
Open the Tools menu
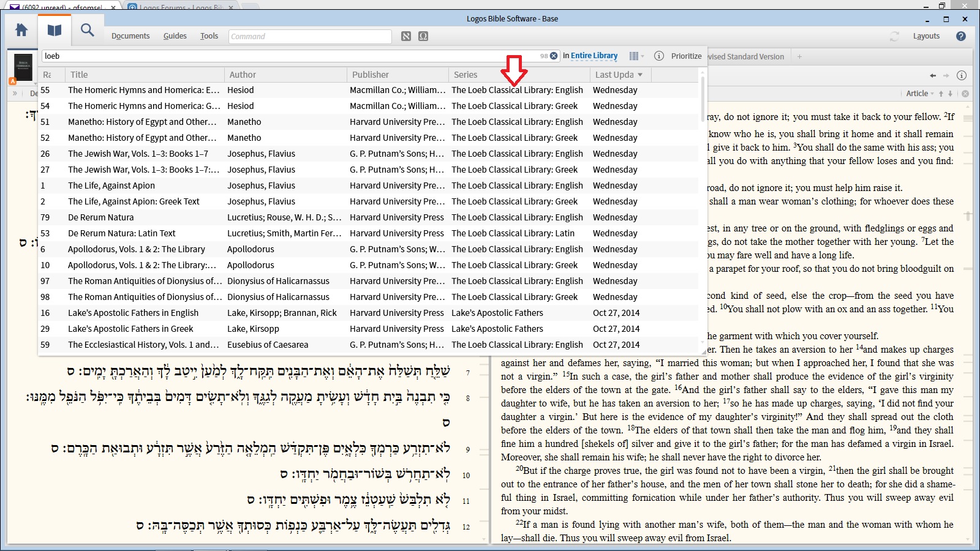209,36
